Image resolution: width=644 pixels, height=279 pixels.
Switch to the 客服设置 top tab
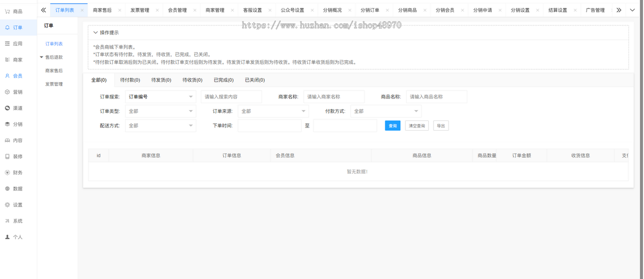[x=252, y=10]
